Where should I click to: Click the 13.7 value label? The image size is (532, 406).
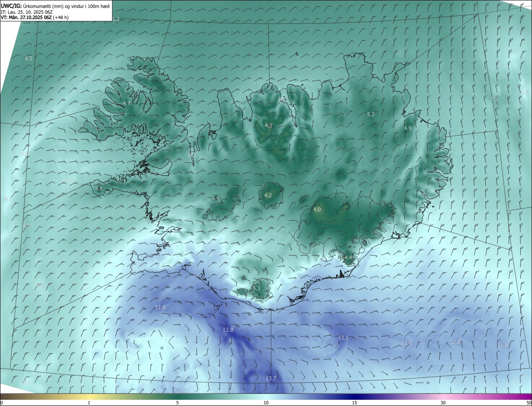click(271, 378)
